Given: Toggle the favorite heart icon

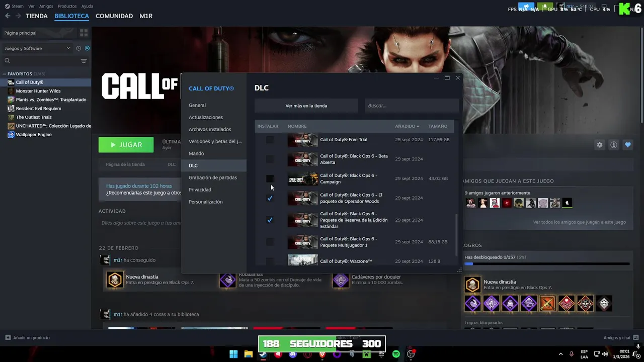Looking at the screenshot, I should (x=628, y=145).
